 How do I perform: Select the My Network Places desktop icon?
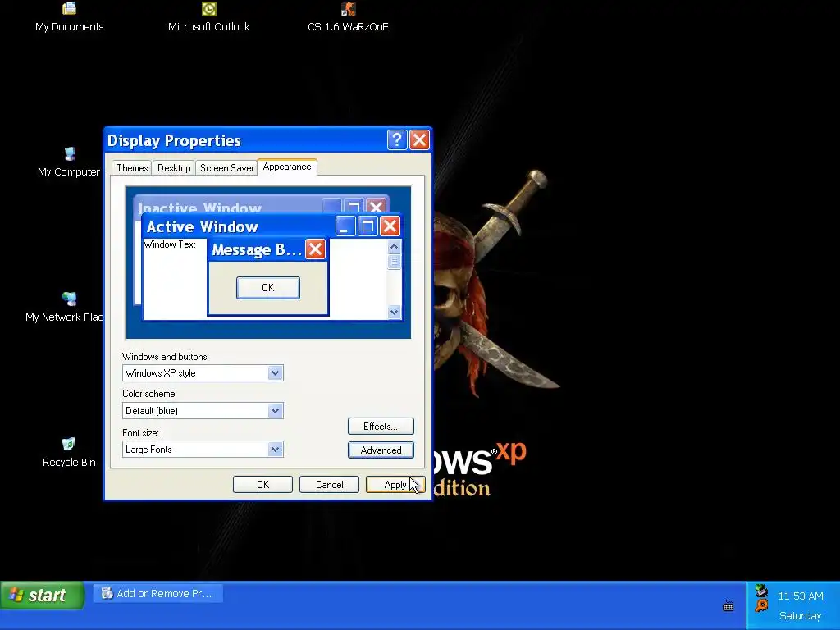[x=64, y=308]
